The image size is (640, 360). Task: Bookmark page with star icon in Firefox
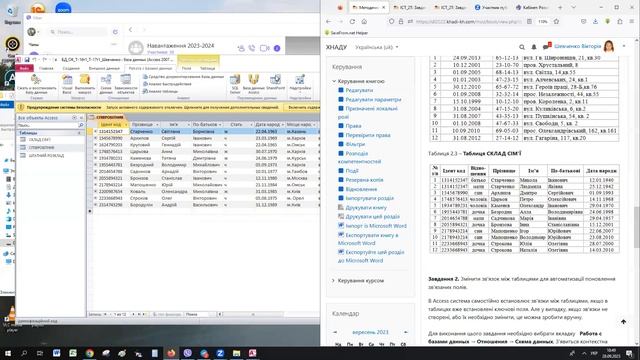click(556, 22)
